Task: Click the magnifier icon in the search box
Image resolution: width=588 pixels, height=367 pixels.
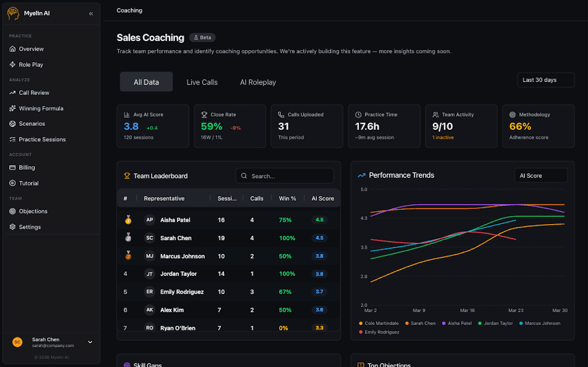Action: tap(244, 176)
